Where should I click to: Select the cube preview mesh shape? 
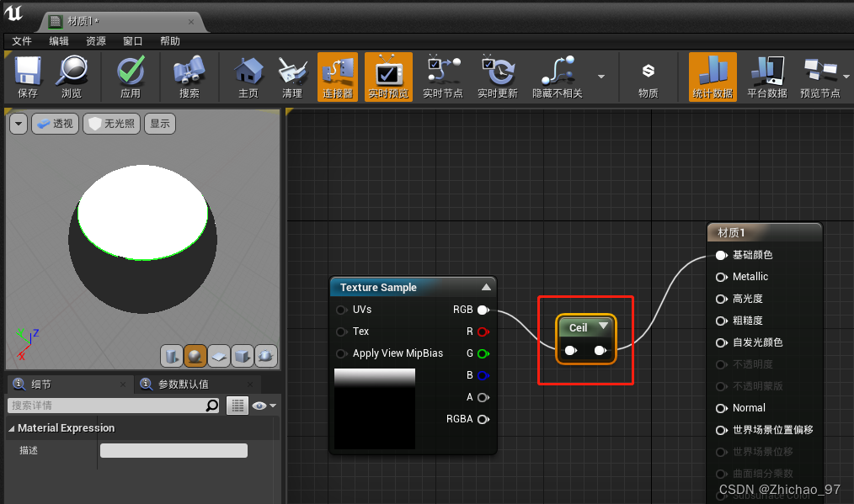pyautogui.click(x=243, y=356)
